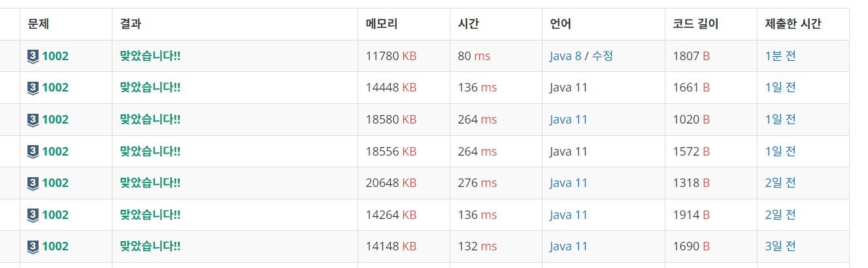The height and width of the screenshot is (268, 868).
Task: Click the '코드 길이' column header
Action: 695,24
